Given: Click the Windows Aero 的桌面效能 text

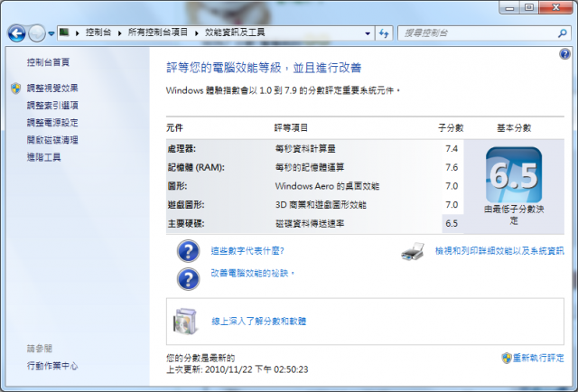Looking at the screenshot, I should (327, 186).
